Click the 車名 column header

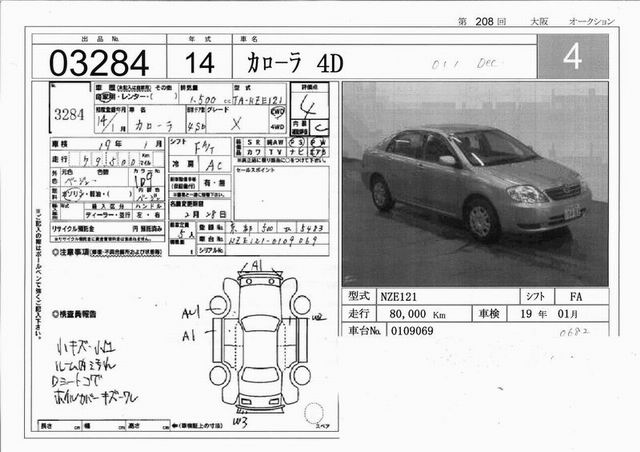pyautogui.click(x=249, y=39)
